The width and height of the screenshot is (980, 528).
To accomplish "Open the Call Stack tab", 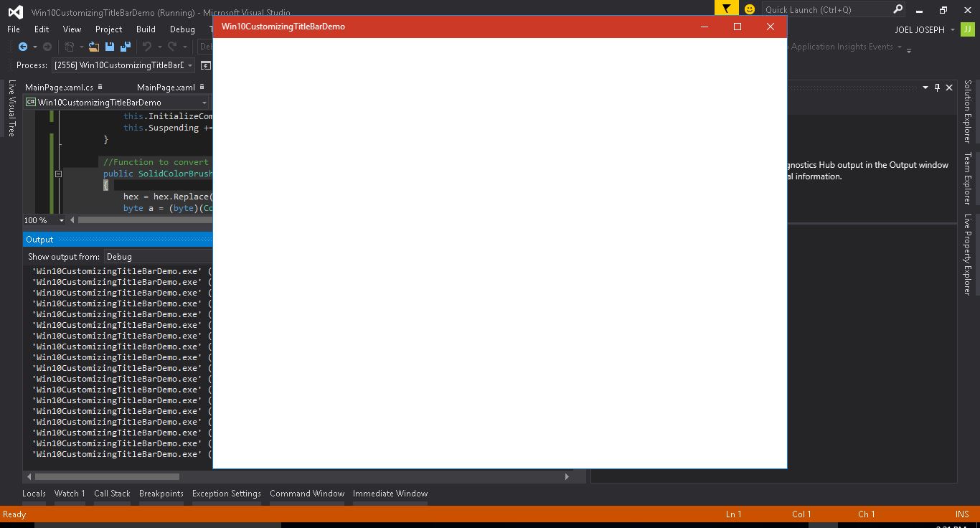I will click(x=112, y=493).
